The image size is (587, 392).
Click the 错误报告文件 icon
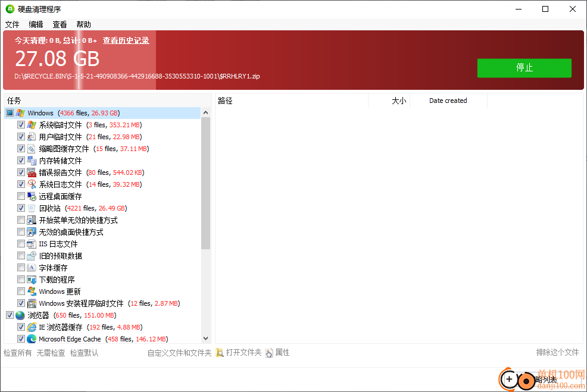click(32, 173)
